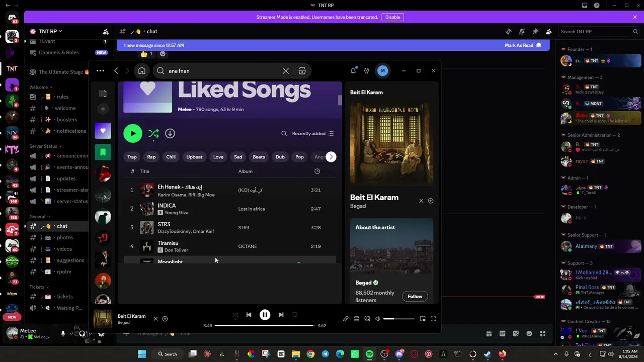Skip to next track
This screenshot has width=644, height=362.
(281, 315)
